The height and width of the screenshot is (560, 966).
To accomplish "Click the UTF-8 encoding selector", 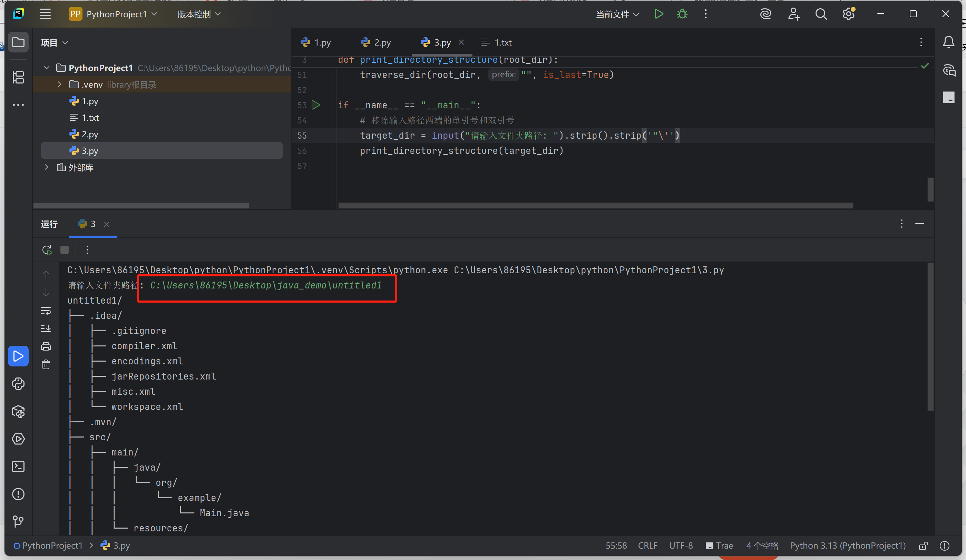I will click(x=681, y=546).
